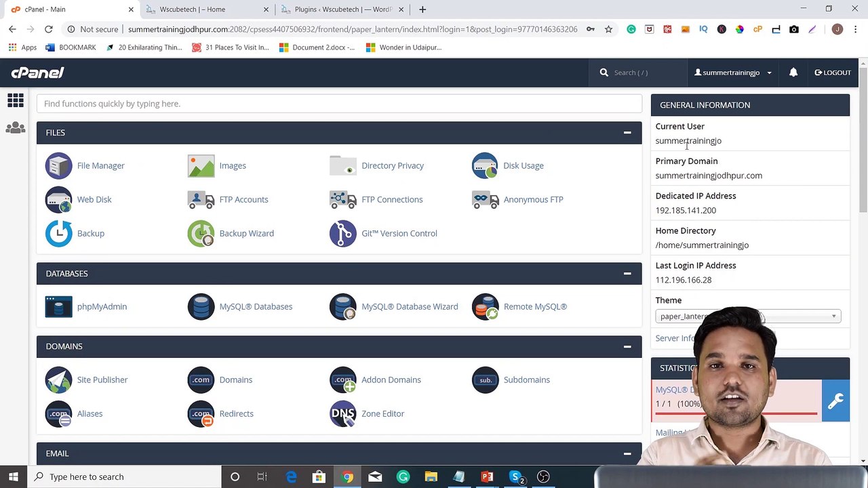Open the Site Publisher icon
The width and height of the screenshot is (868, 488).
(58, 380)
